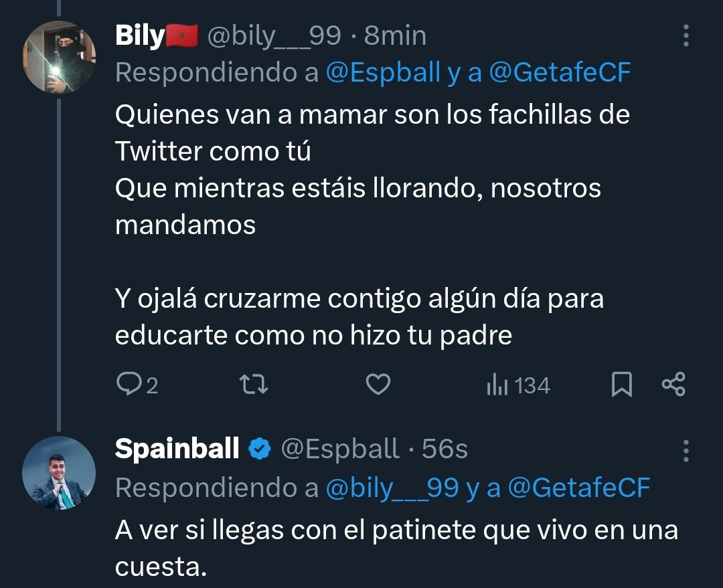The height and width of the screenshot is (588, 723).
Task: Open more options on Bily's tweet
Action: pyautogui.click(x=686, y=36)
